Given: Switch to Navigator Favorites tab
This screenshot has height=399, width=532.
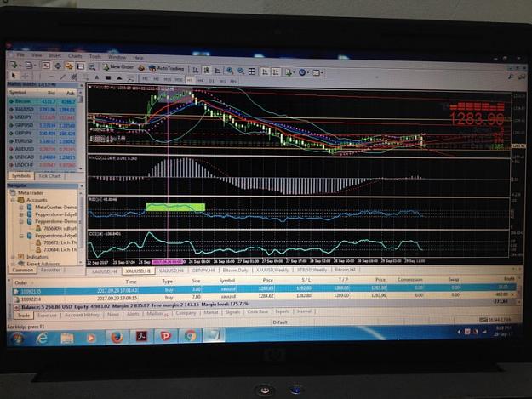Looking at the screenshot, I should (x=50, y=270).
